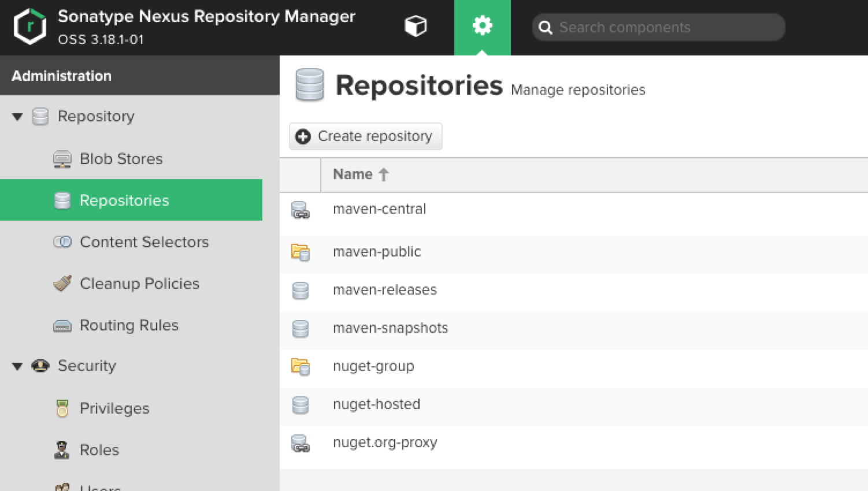
Task: Open the maven-central repository
Action: coord(379,209)
